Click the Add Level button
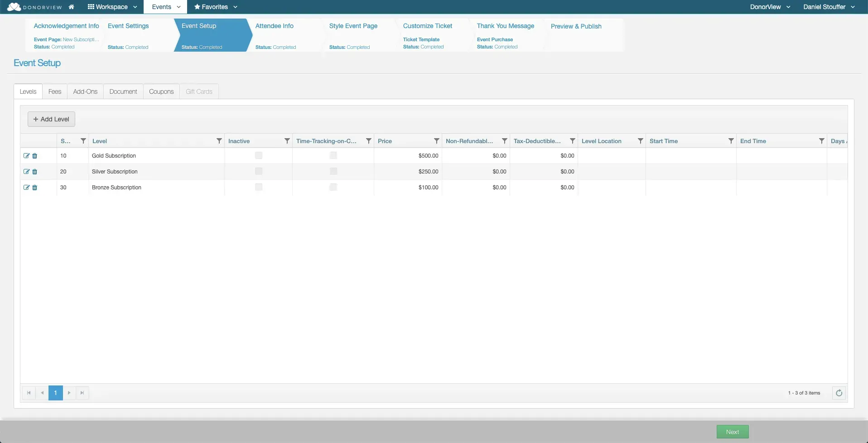The image size is (868, 443). [x=51, y=119]
